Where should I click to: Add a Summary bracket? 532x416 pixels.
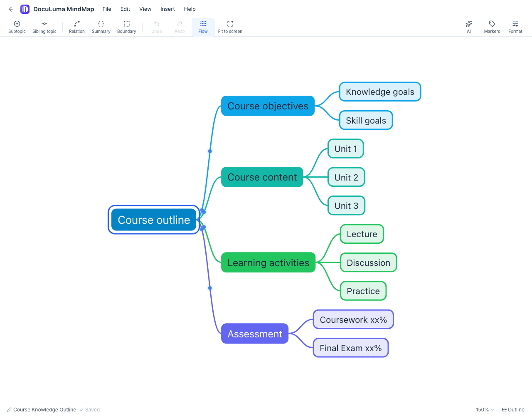[x=101, y=27]
